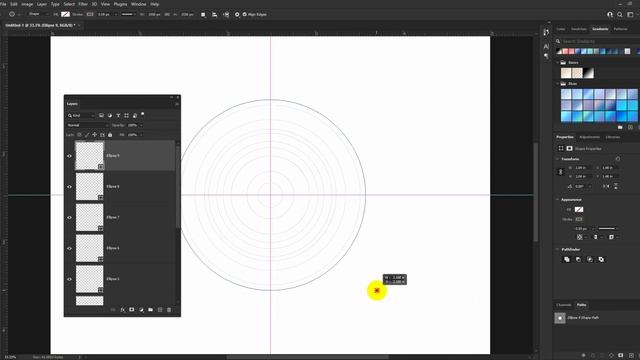Add layer mask icon
This screenshot has height=360, width=640.
click(x=132, y=310)
